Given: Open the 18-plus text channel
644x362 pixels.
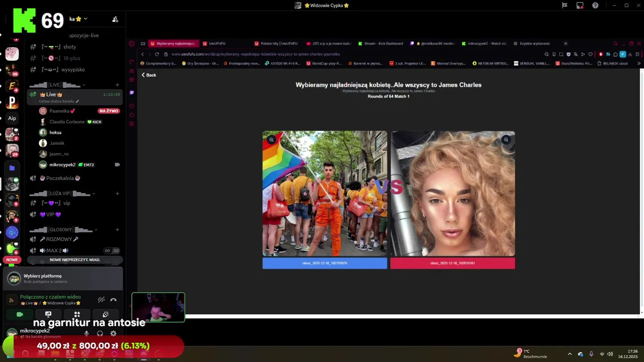Looking at the screenshot, I should [71, 58].
